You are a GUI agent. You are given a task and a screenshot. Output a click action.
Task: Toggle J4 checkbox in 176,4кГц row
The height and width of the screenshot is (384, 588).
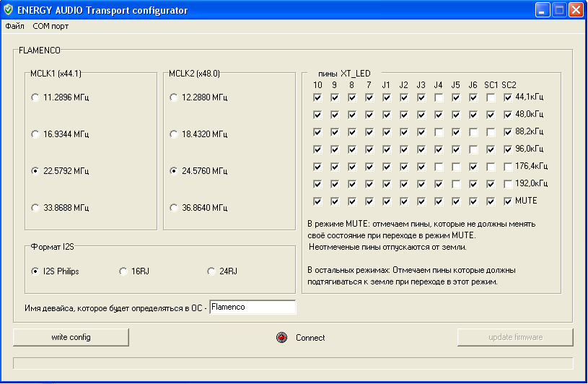click(439, 167)
